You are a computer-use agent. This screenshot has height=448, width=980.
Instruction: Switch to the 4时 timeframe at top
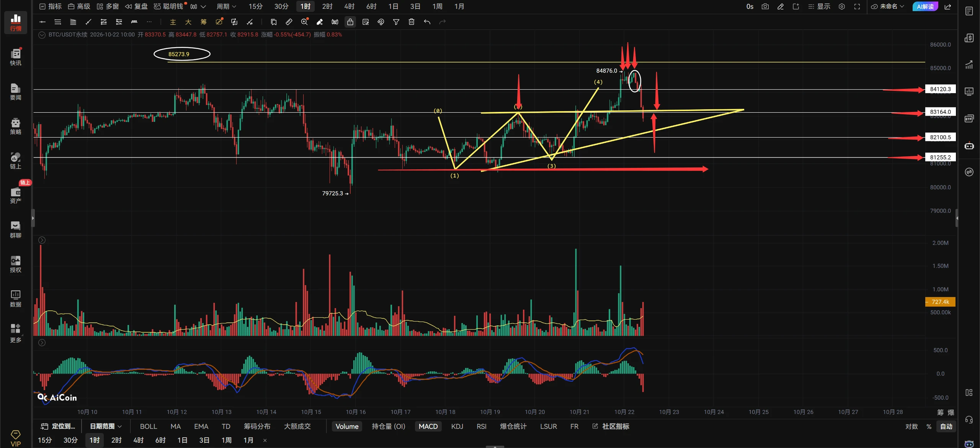(x=349, y=7)
